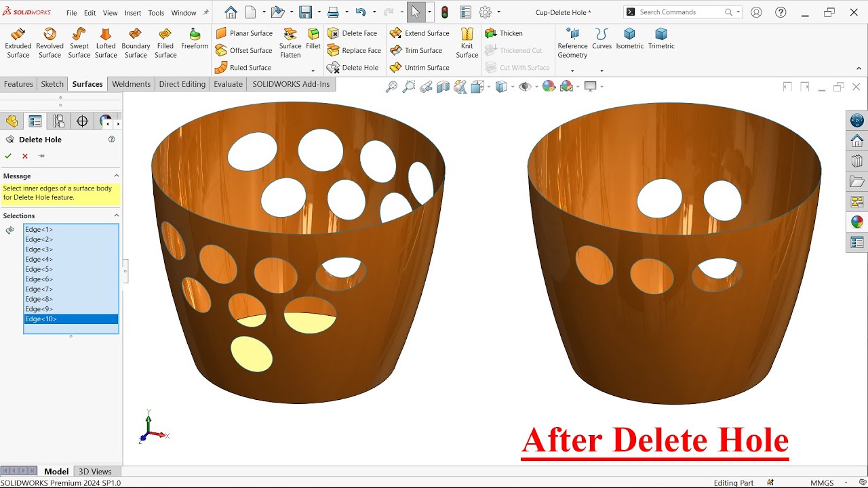Pick the Boundary Surface tool
The image size is (868, 488).
tap(136, 43)
